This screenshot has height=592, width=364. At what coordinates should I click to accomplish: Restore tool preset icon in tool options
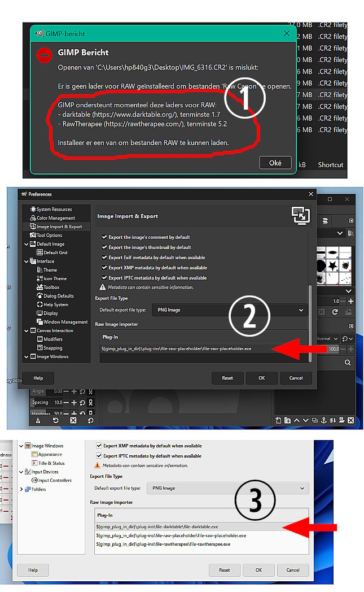56,420
